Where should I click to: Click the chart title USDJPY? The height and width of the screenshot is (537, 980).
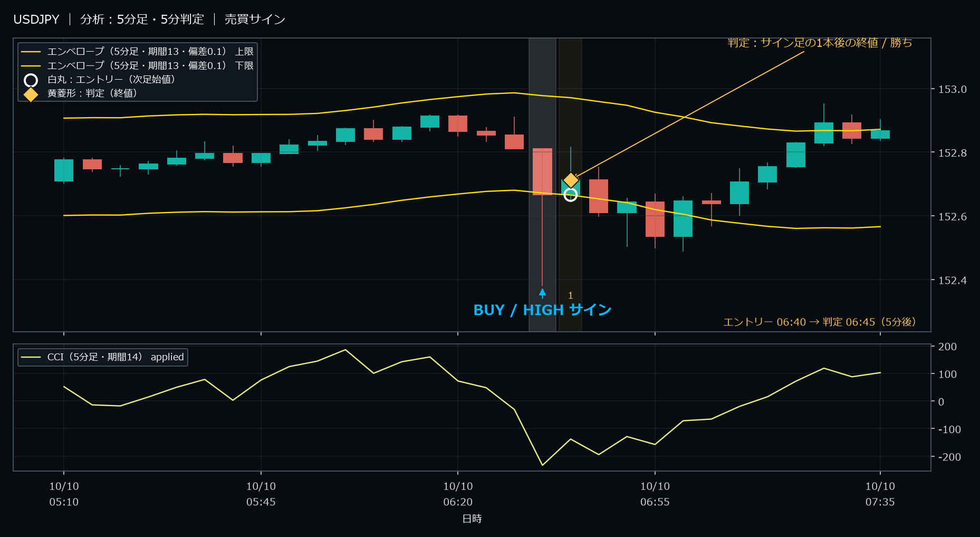(x=36, y=20)
